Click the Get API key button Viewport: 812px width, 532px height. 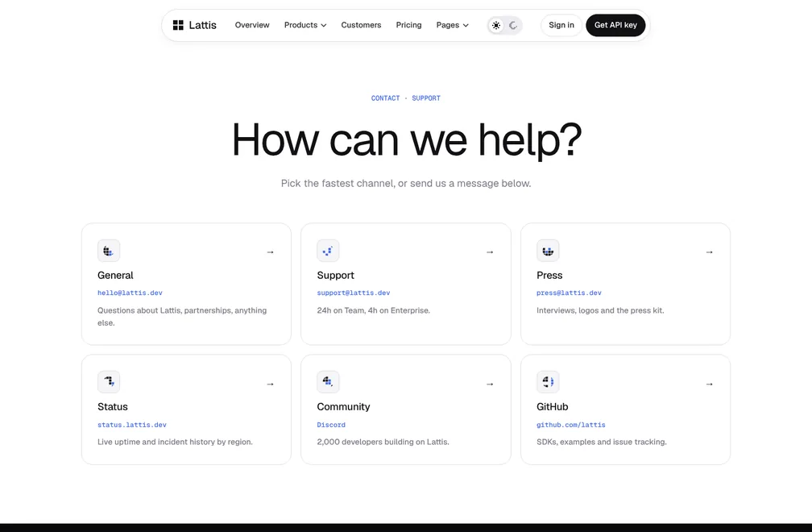coord(615,25)
